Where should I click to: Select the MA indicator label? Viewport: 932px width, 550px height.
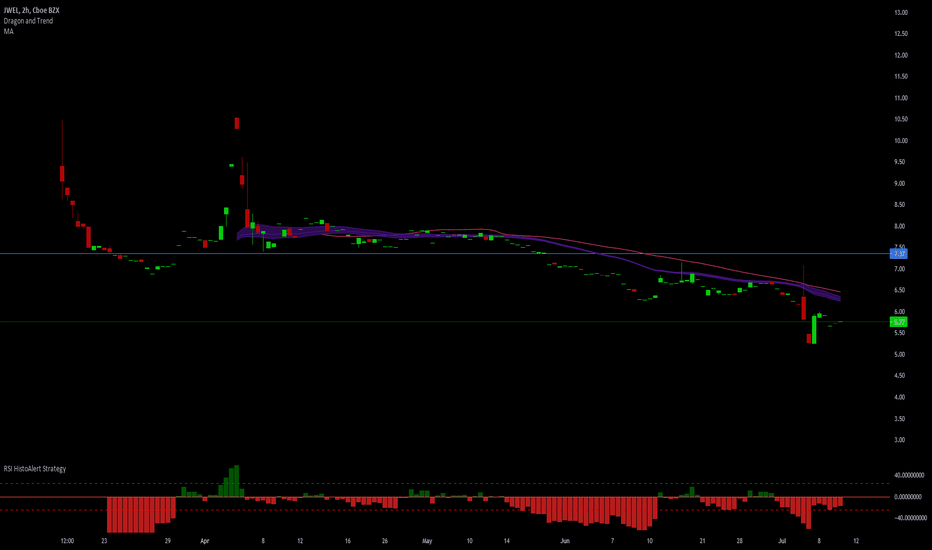[x=8, y=31]
